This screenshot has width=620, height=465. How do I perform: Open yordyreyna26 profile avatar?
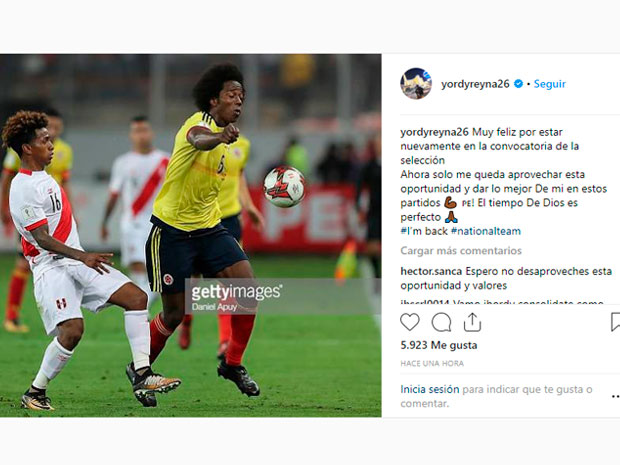tap(416, 83)
